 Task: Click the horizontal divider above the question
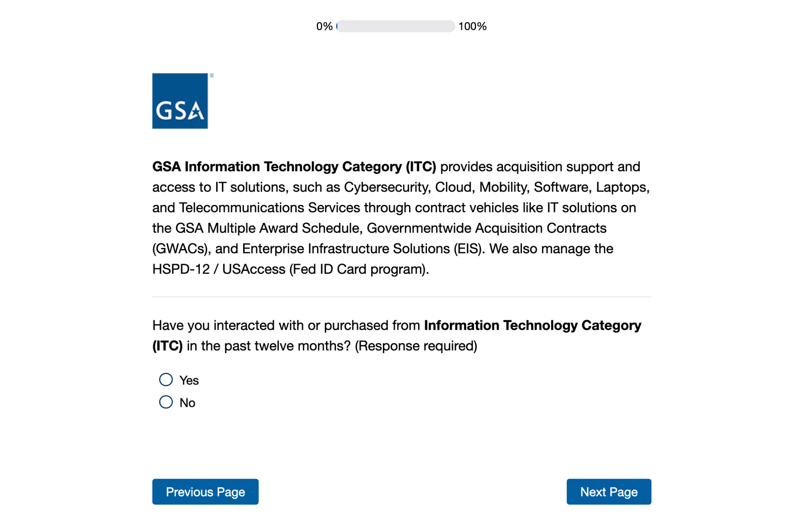(402, 296)
